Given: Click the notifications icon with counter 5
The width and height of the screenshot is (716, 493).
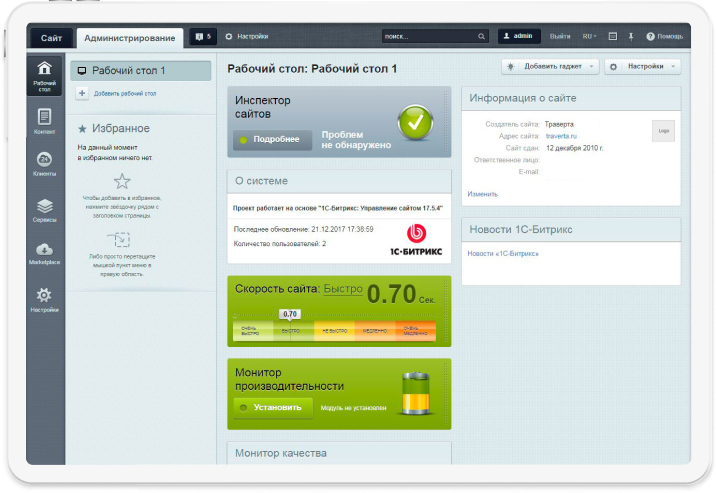Looking at the screenshot, I should pyautogui.click(x=202, y=37).
